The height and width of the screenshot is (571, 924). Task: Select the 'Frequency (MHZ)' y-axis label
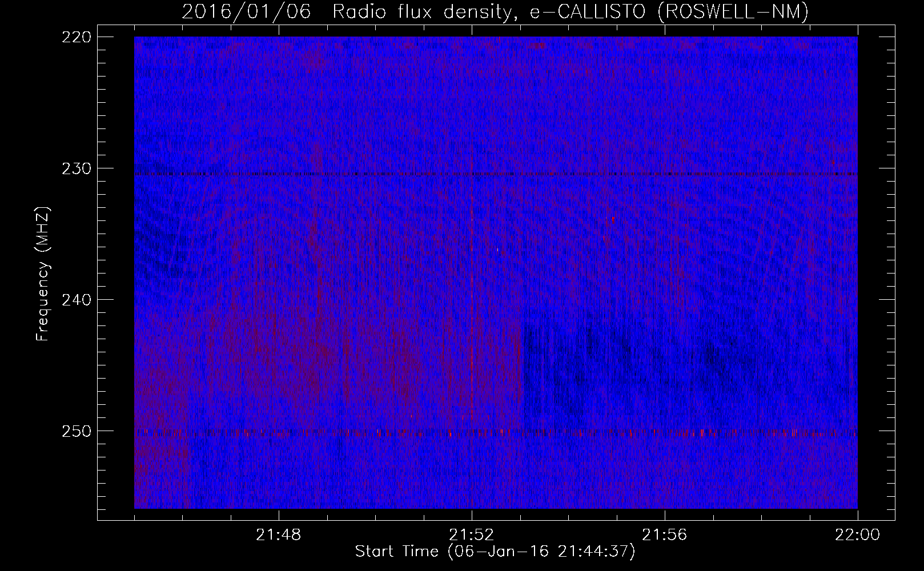pos(43,274)
